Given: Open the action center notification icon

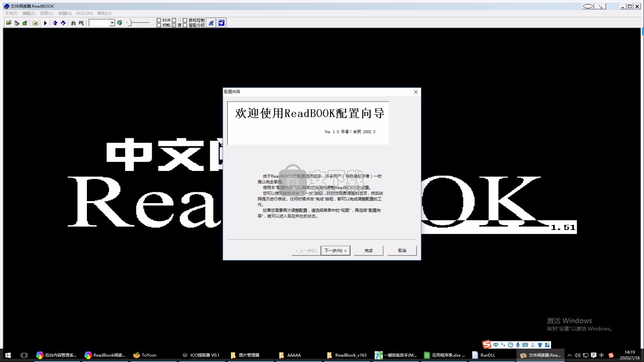Looking at the screenshot, I should pos(594,355).
